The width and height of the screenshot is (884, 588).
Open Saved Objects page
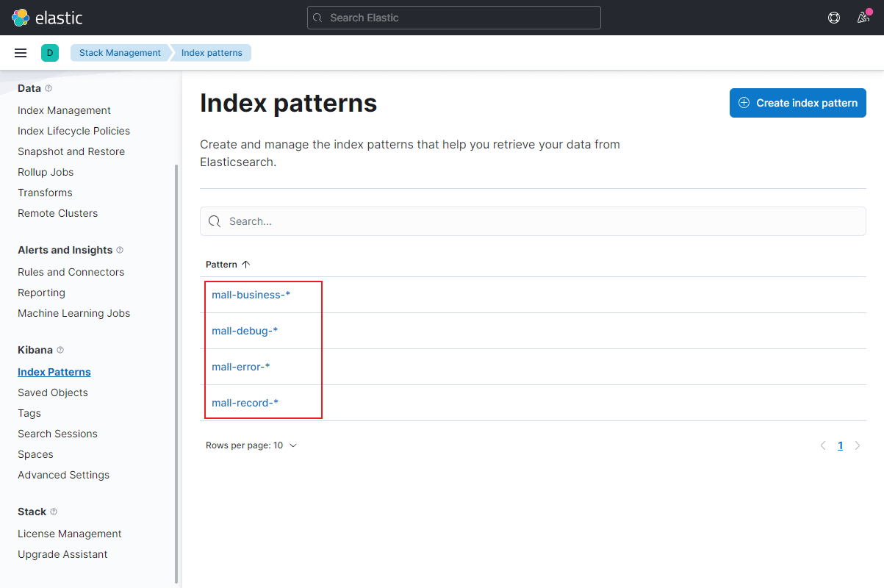click(53, 392)
